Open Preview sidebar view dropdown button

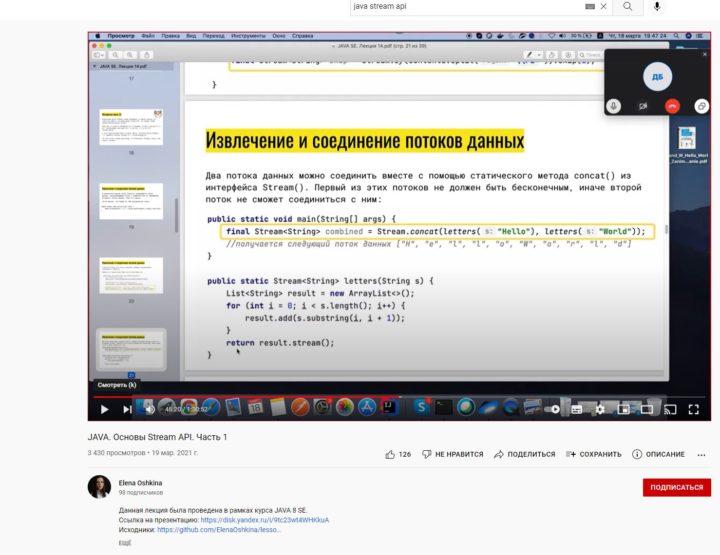tap(98, 55)
